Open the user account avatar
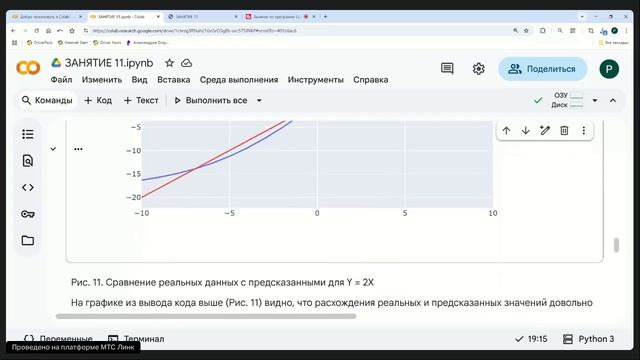 [609, 69]
